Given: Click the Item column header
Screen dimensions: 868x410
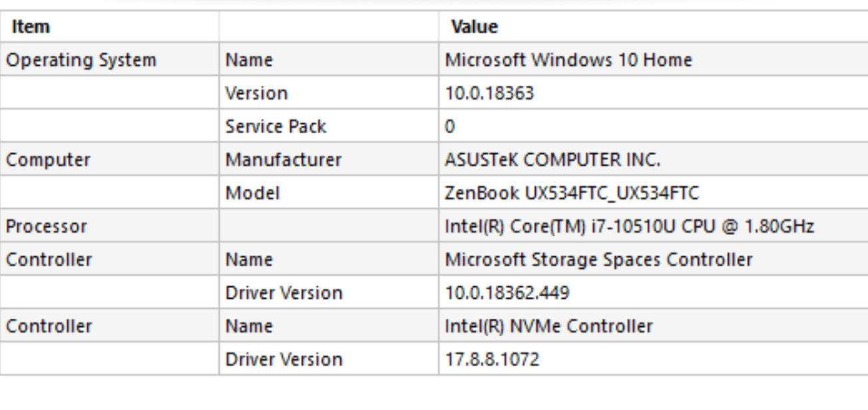Looking at the screenshot, I should pyautogui.click(x=31, y=27).
